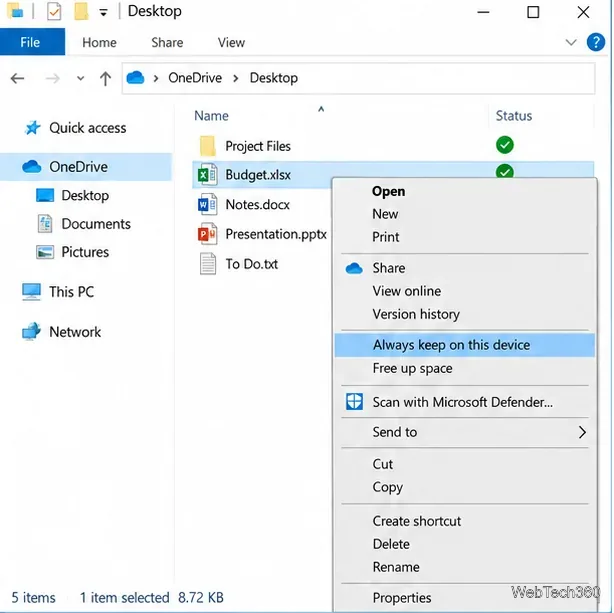Click the Properties quick access toolbar icon
Image resolution: width=614 pixels, height=613 pixels.
54,11
